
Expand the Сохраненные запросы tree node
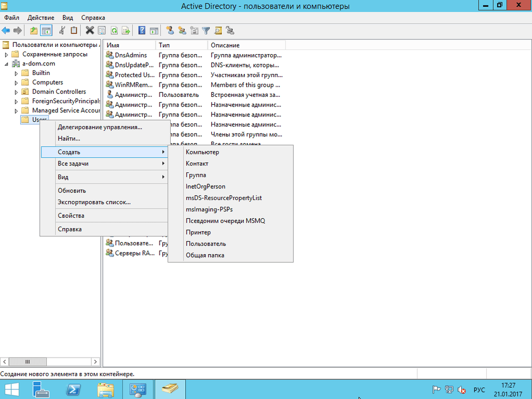6,55
